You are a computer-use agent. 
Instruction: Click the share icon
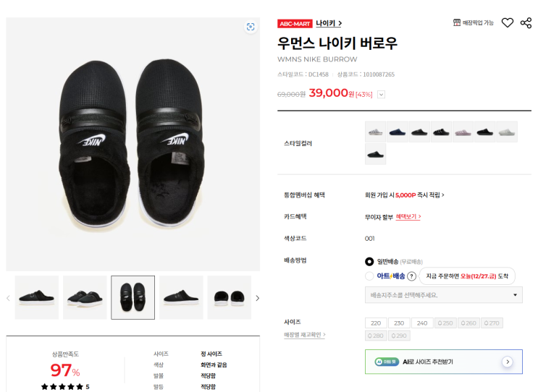click(x=526, y=23)
